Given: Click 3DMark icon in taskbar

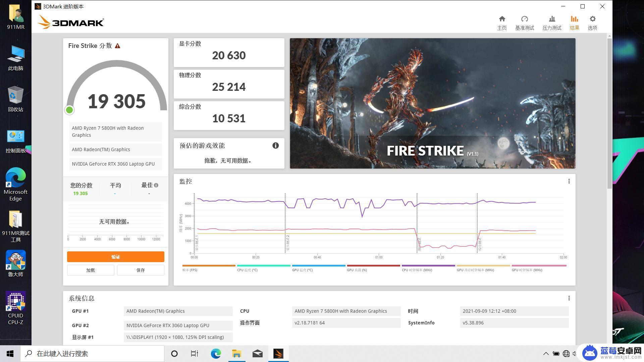Looking at the screenshot, I should click(278, 354).
